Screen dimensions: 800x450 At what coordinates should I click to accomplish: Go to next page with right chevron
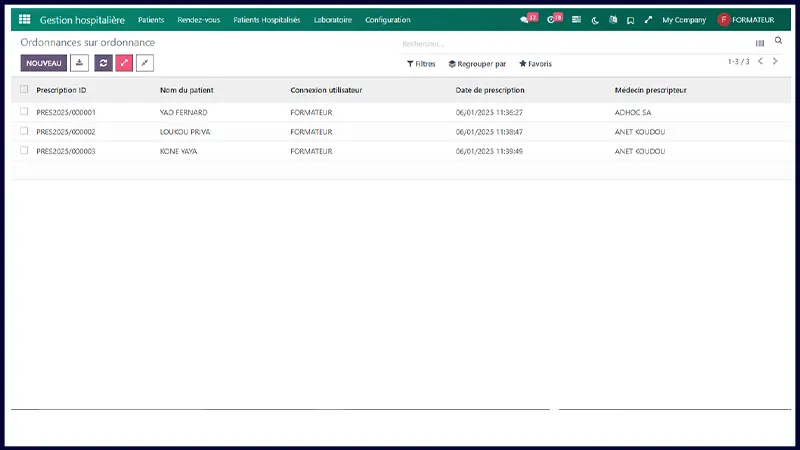[775, 61]
